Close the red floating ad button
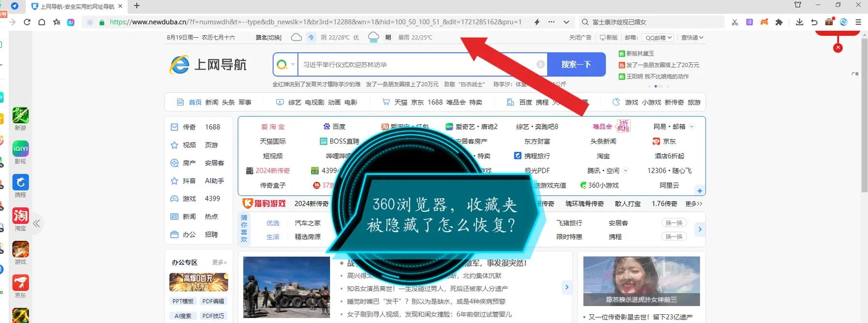 click(x=838, y=48)
